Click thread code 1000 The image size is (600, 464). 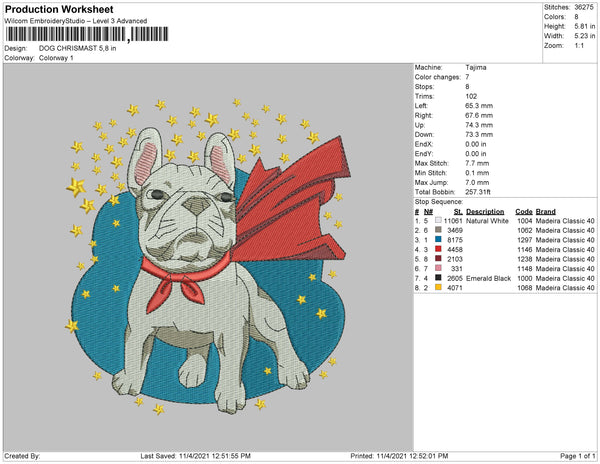524,278
